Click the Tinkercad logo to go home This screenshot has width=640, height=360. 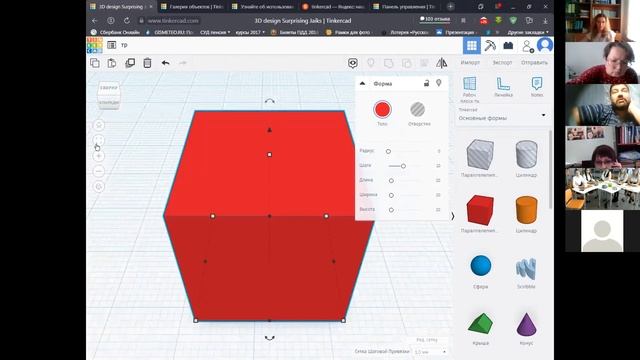[95, 45]
